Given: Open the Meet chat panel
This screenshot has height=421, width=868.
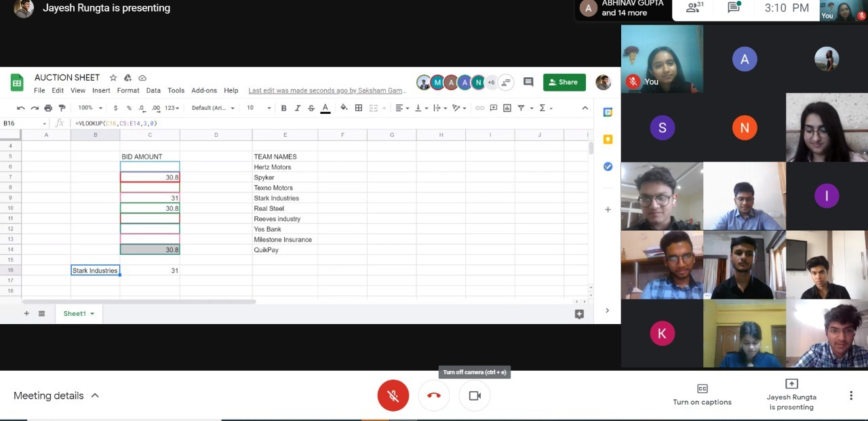Looking at the screenshot, I should point(734,8).
